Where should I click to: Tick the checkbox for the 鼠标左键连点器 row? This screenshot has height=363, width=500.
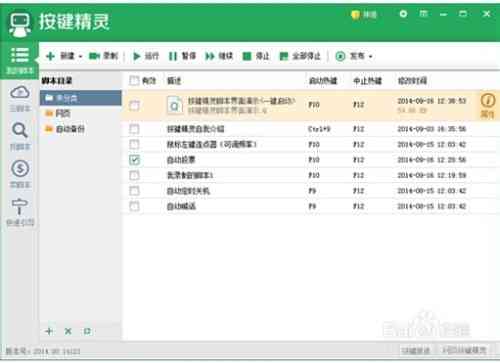(x=134, y=144)
